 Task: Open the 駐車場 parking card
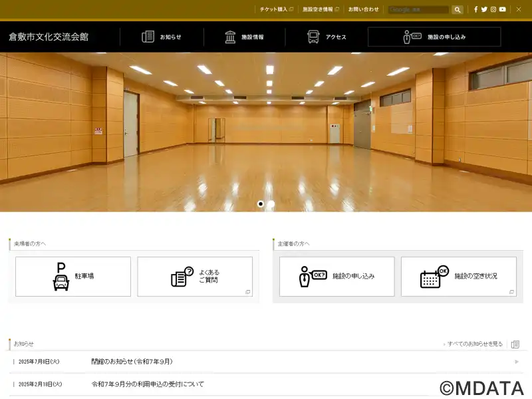[x=73, y=277]
